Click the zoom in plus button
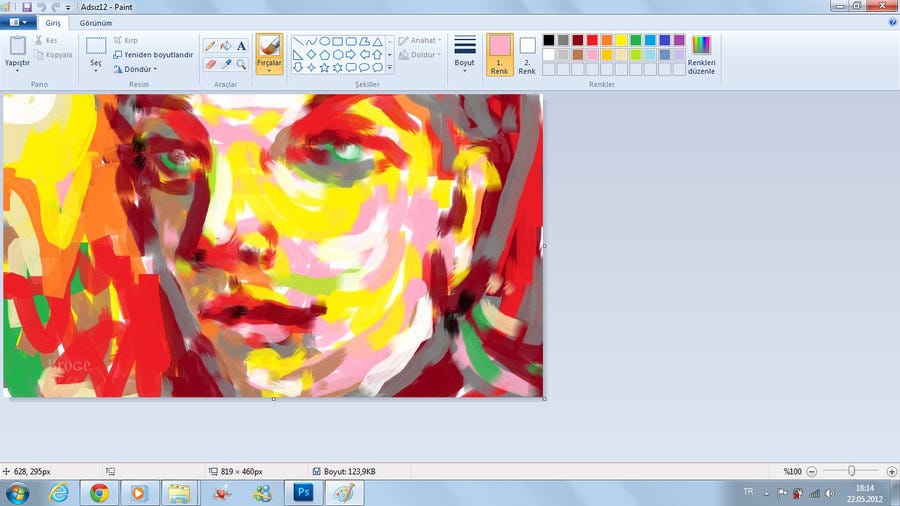 [892, 472]
